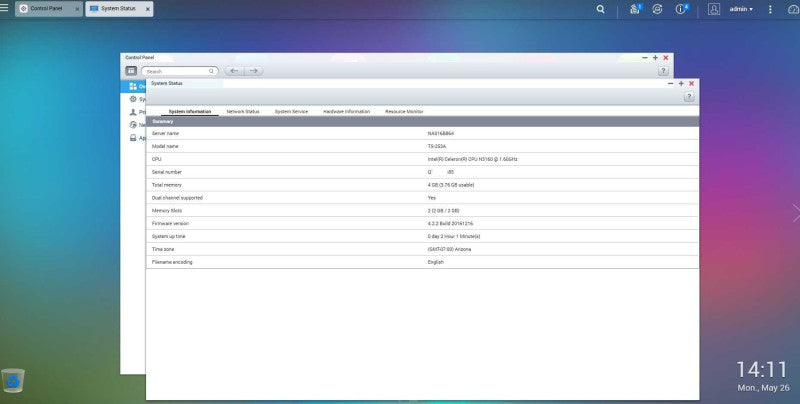The width and height of the screenshot is (800, 404).
Task: Minimize the System Status window
Action: point(670,84)
